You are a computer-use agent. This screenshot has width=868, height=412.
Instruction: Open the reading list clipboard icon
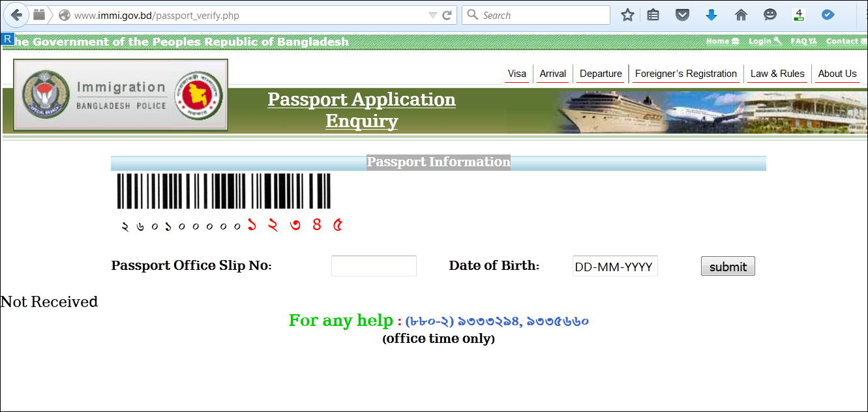click(653, 14)
